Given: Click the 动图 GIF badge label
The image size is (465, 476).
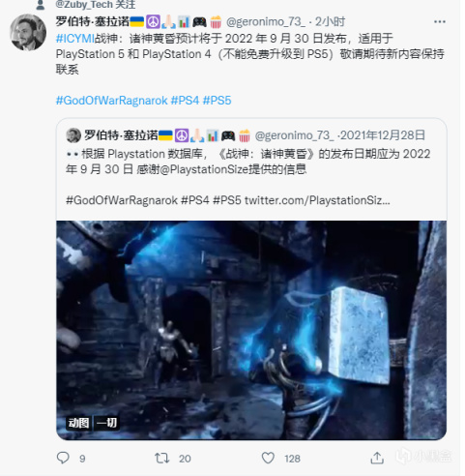Looking at the screenshot, I should tap(78, 423).
